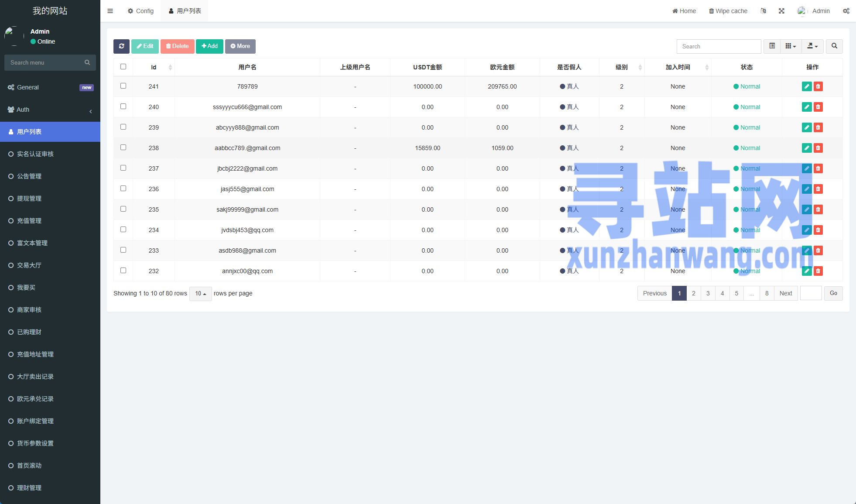Select checkbox for aabbcc789.@gmail.com
This screenshot has height=504, width=856.
pyautogui.click(x=123, y=147)
